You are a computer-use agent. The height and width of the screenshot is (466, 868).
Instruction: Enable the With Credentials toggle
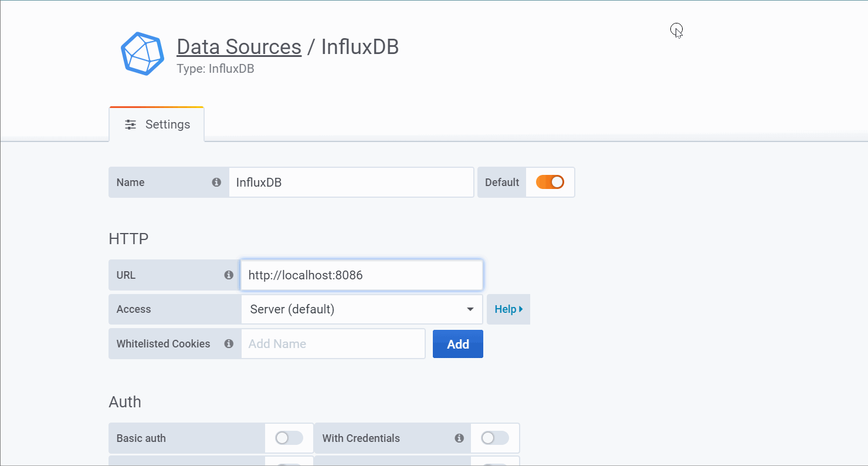[495, 438]
